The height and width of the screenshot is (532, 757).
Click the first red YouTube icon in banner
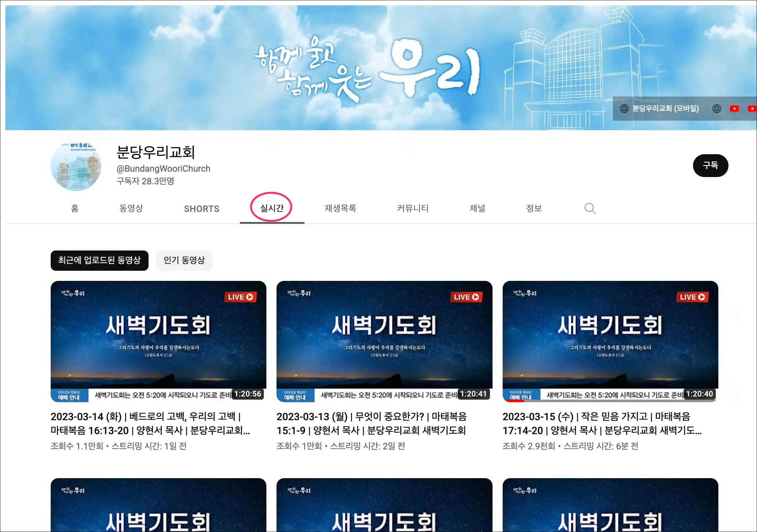pyautogui.click(x=734, y=108)
